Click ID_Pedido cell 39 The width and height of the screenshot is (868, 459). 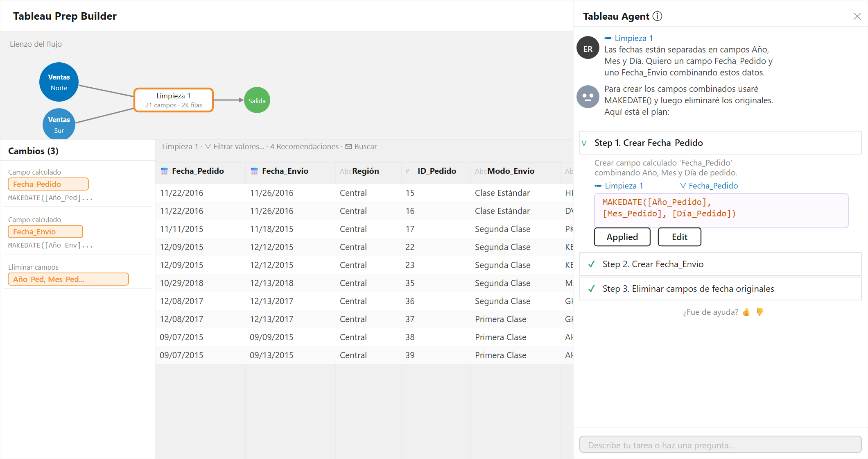(x=410, y=355)
